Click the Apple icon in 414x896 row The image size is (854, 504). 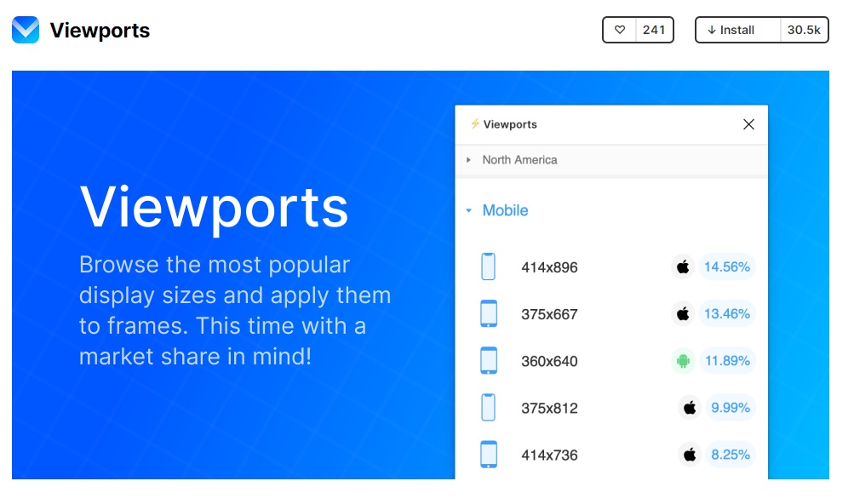683,266
